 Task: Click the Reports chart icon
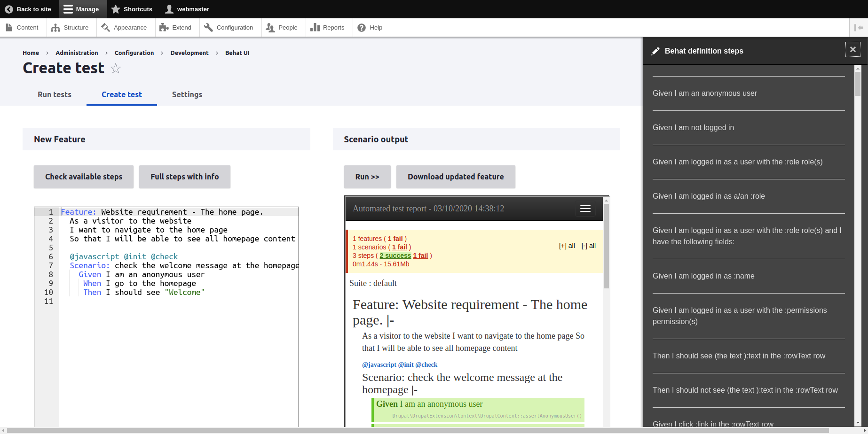click(x=315, y=28)
